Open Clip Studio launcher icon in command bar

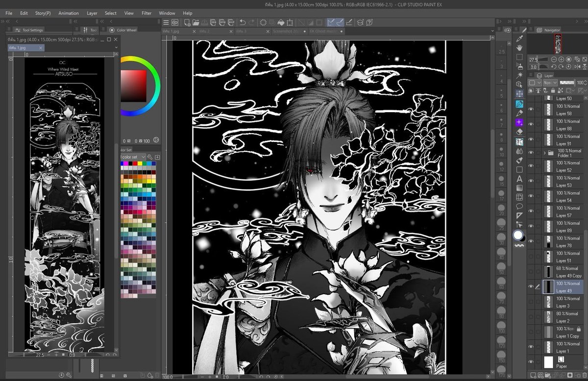coord(174,22)
